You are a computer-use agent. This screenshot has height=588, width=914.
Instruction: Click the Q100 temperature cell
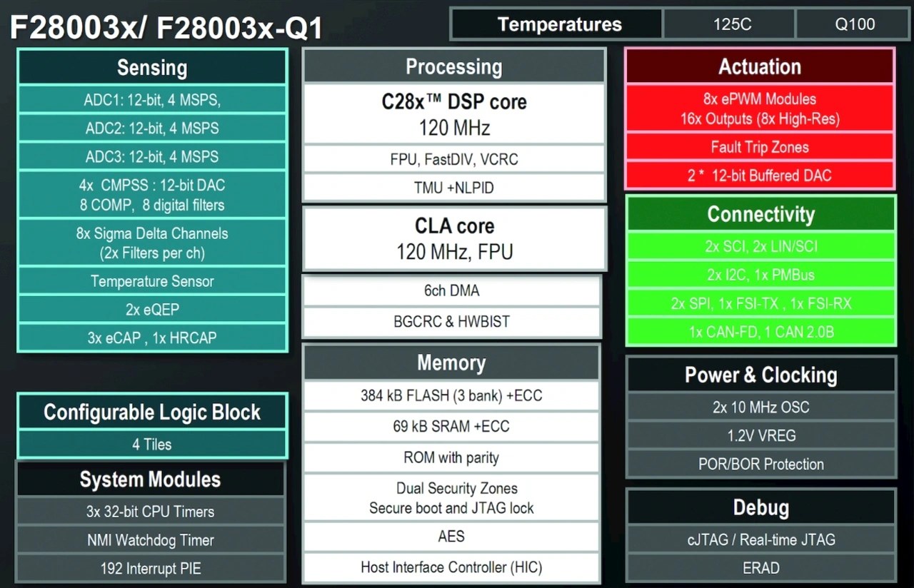(x=855, y=24)
